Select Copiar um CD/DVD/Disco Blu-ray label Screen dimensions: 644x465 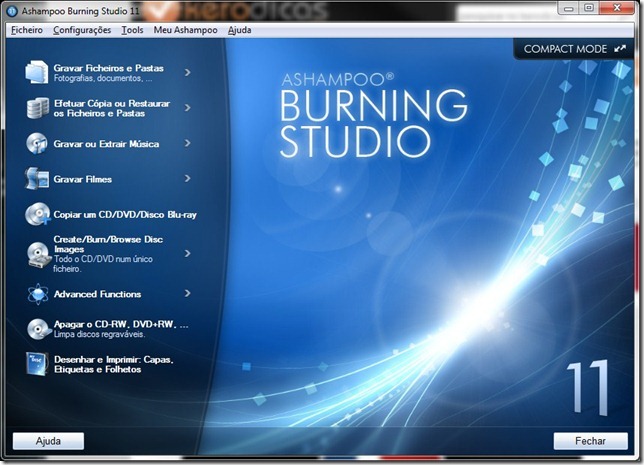pyautogui.click(x=125, y=214)
